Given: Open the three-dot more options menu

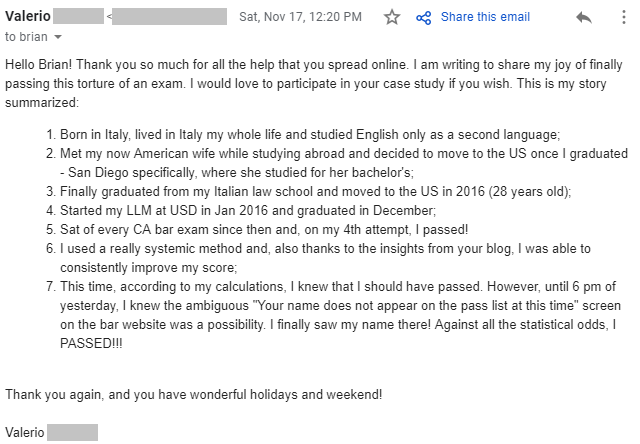Looking at the screenshot, I should [x=623, y=17].
